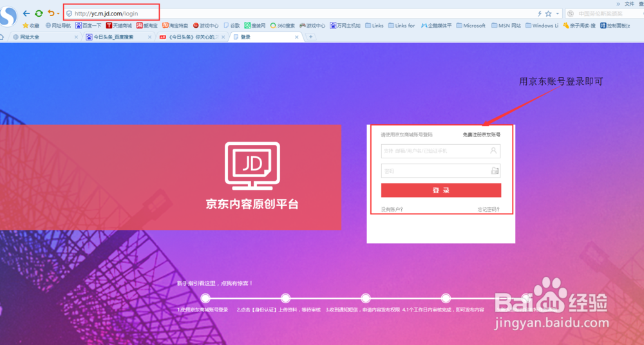The width and height of the screenshot is (644, 345).
Task: Open 游戏中心 bookmark with gamepad icon
Action: click(312, 26)
